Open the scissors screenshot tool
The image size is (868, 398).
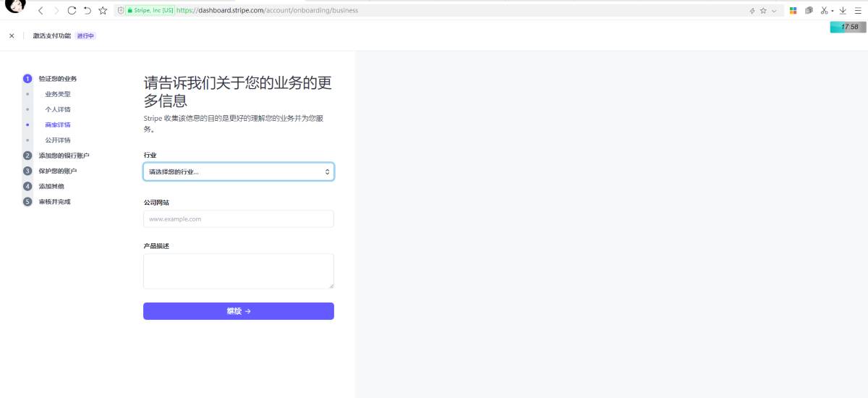824,11
